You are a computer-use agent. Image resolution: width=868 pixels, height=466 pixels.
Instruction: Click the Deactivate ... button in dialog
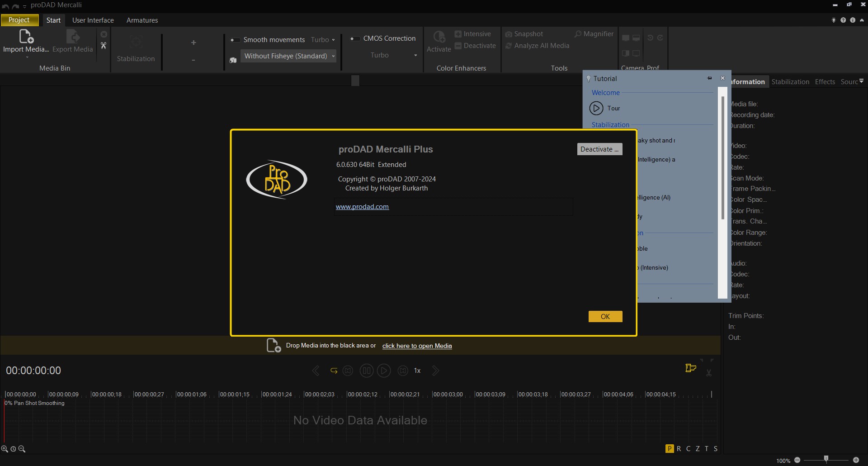click(x=600, y=149)
